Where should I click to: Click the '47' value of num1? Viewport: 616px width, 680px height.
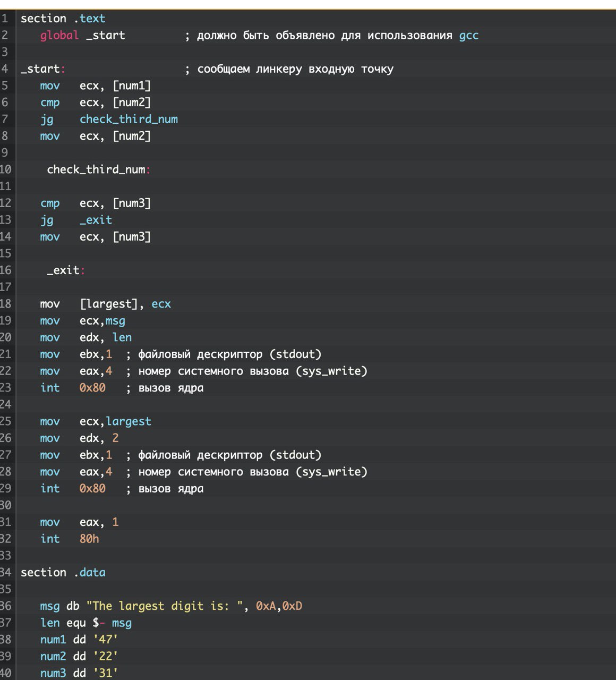(106, 640)
